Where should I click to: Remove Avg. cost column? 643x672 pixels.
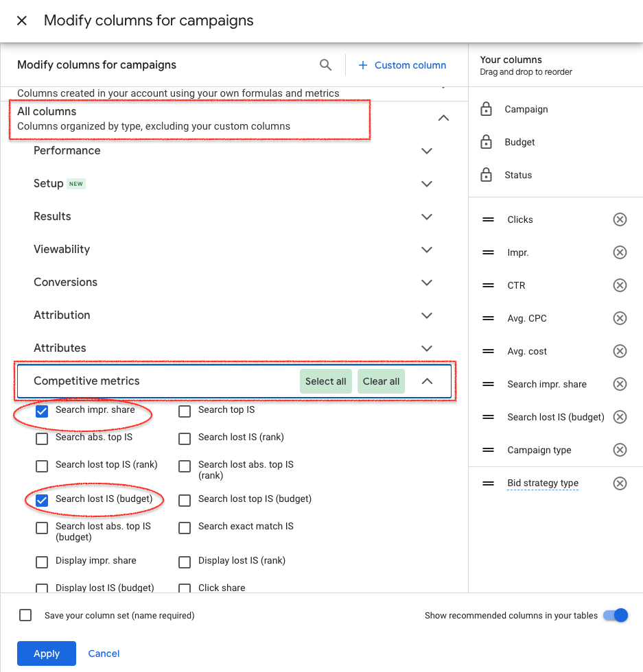pyautogui.click(x=620, y=351)
